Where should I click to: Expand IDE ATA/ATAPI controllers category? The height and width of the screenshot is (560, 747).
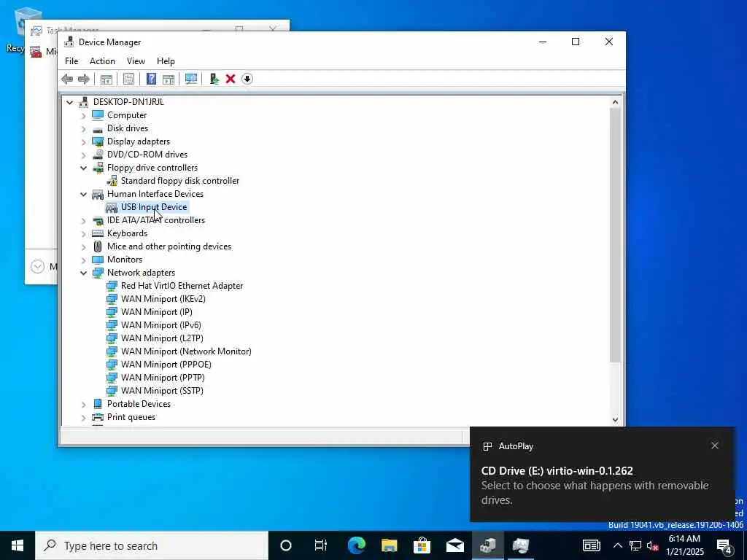[x=83, y=220]
